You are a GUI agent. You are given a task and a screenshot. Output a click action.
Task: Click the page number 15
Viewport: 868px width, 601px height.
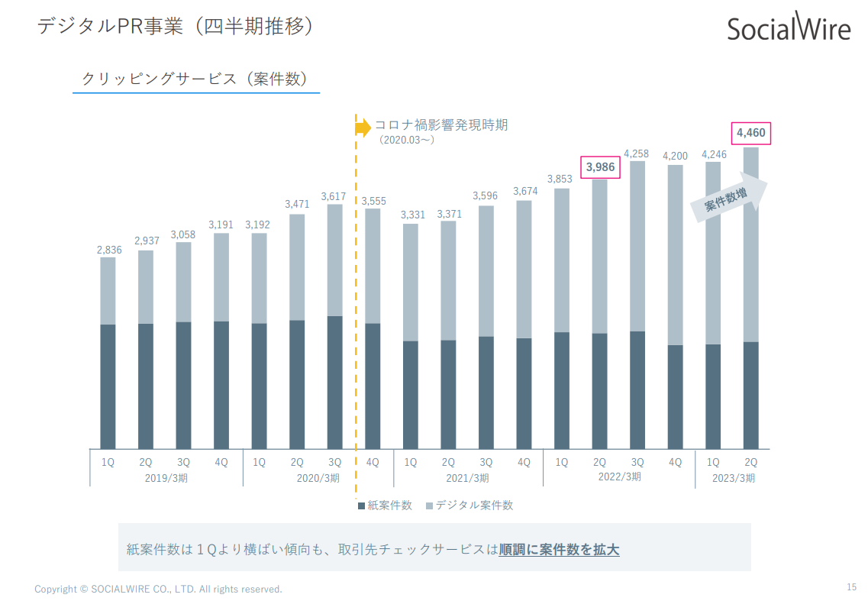tap(851, 587)
